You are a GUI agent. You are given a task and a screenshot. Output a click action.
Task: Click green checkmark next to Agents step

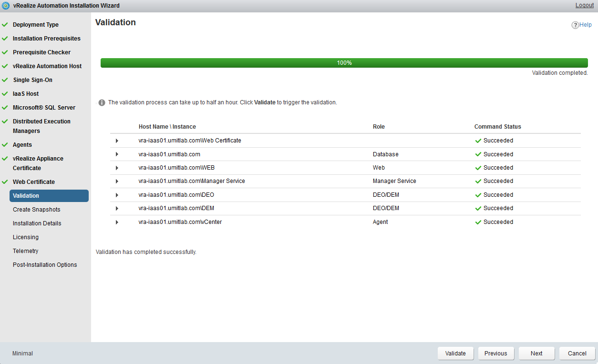[5, 145]
